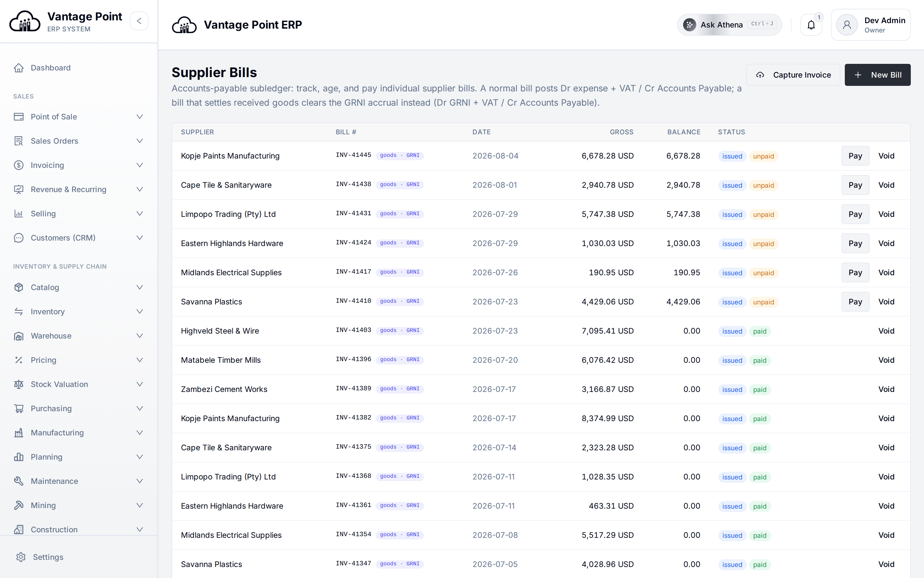Click the Manufacturing factory icon

(19, 433)
